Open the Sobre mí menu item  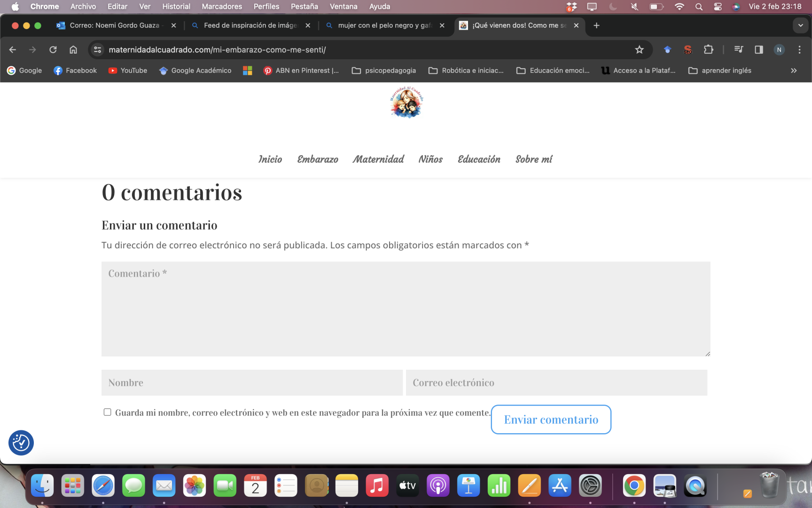point(534,159)
